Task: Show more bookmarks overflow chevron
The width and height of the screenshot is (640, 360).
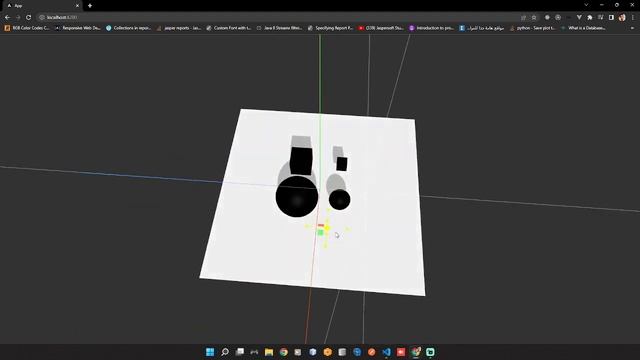Action: (x=633, y=28)
